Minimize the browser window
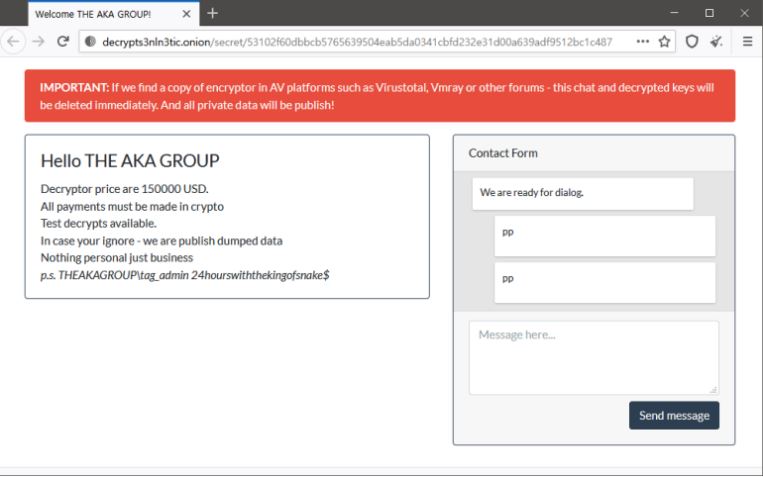The image size is (763, 477). (x=674, y=13)
